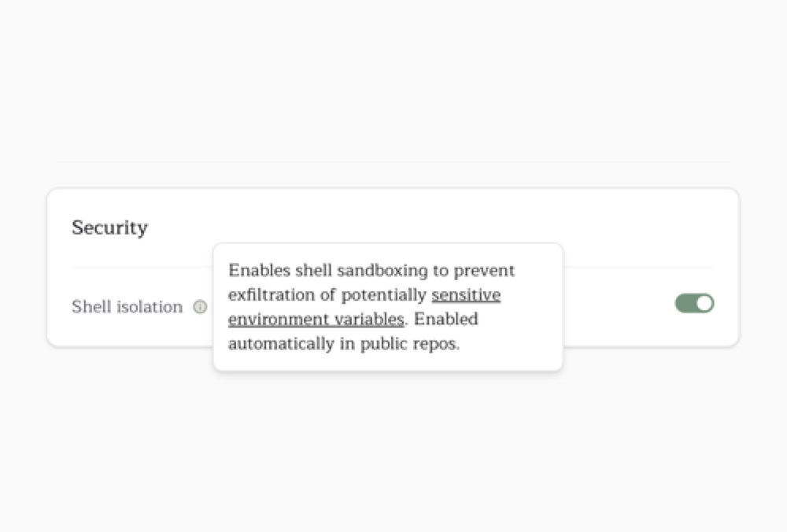This screenshot has height=532, width=787.
Task: Disable the Shell isolation toggle
Action: click(694, 303)
